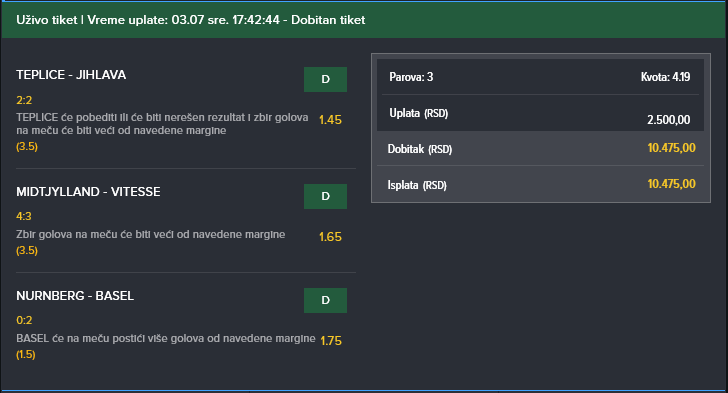Click the 1.75 odds value

point(331,341)
